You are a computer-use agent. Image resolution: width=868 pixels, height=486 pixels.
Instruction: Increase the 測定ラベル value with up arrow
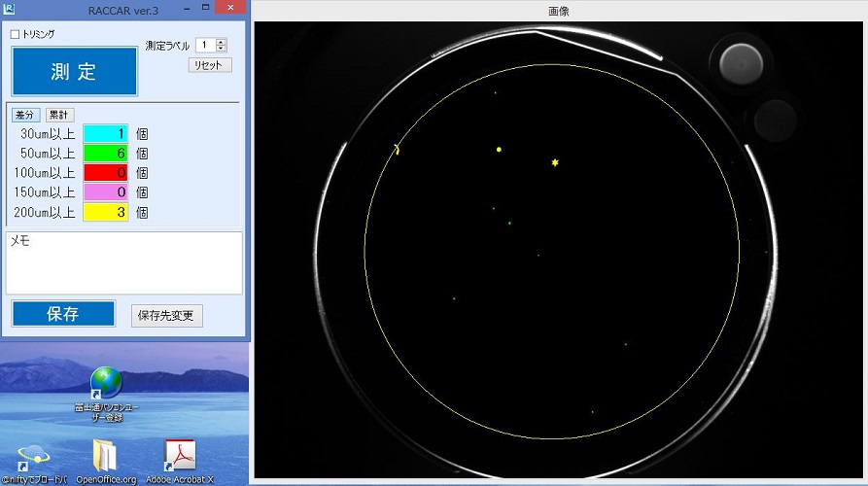[222, 42]
